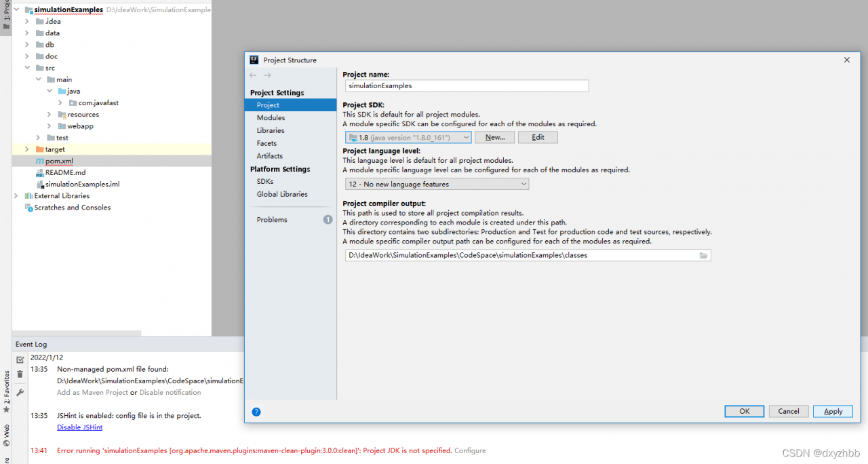Click the help question mark icon in Project Structure
The width and height of the screenshot is (868, 464).
coord(256,412)
